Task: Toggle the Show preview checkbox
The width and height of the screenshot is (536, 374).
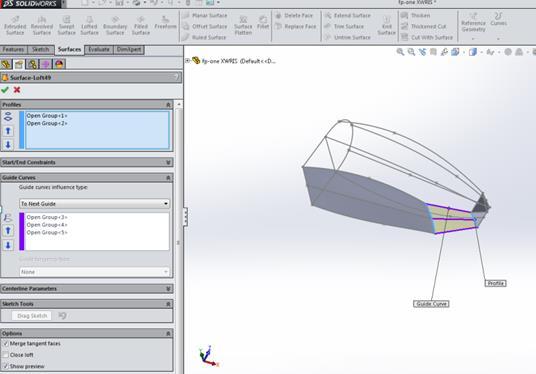Action: (5, 366)
